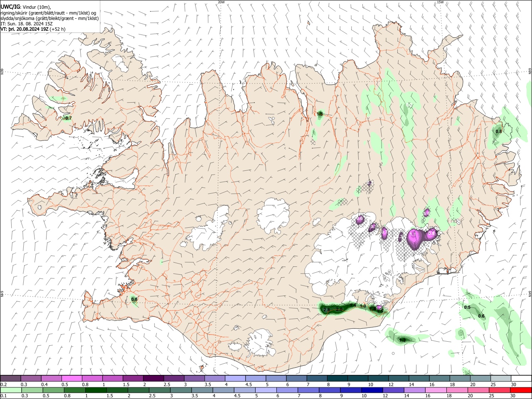Pick the violet rain swatch between 12 and 14

click(x=392, y=390)
